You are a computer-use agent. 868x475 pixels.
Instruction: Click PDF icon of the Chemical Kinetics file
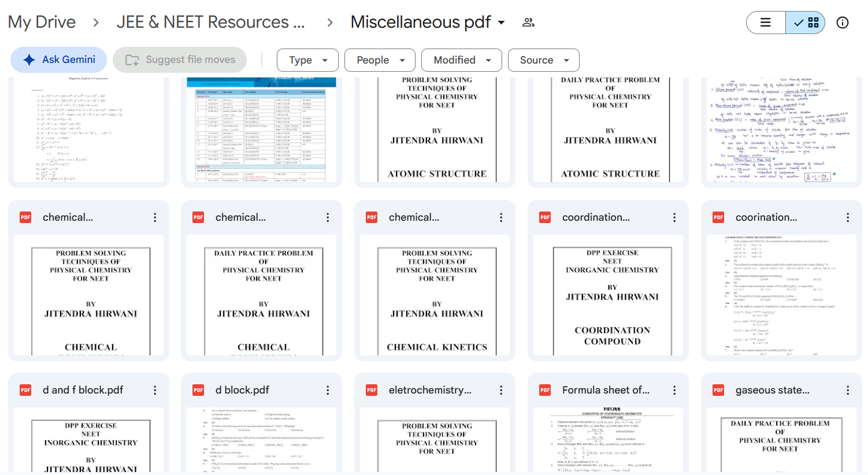[372, 217]
